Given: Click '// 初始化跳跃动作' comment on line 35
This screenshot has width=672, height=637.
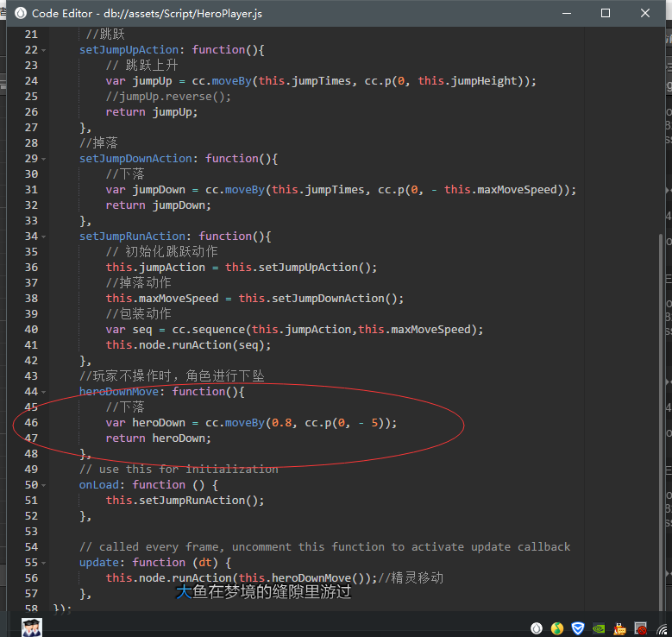Looking at the screenshot, I should 162,252.
